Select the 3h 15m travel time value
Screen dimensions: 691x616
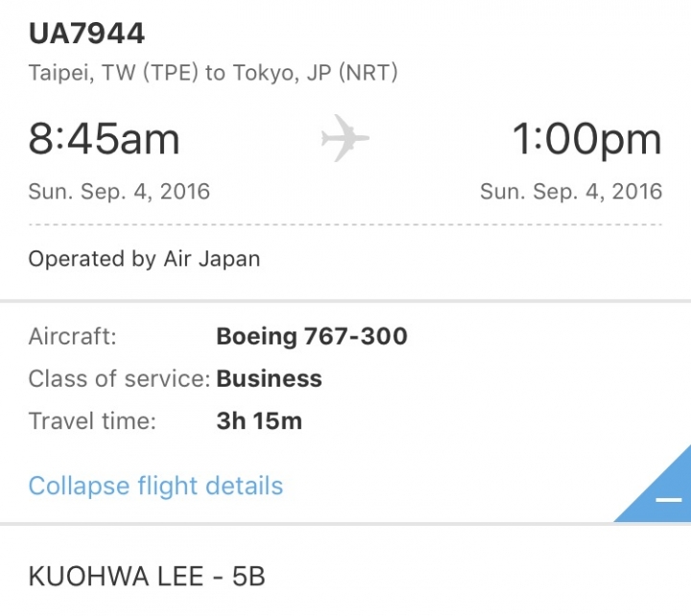point(259,421)
